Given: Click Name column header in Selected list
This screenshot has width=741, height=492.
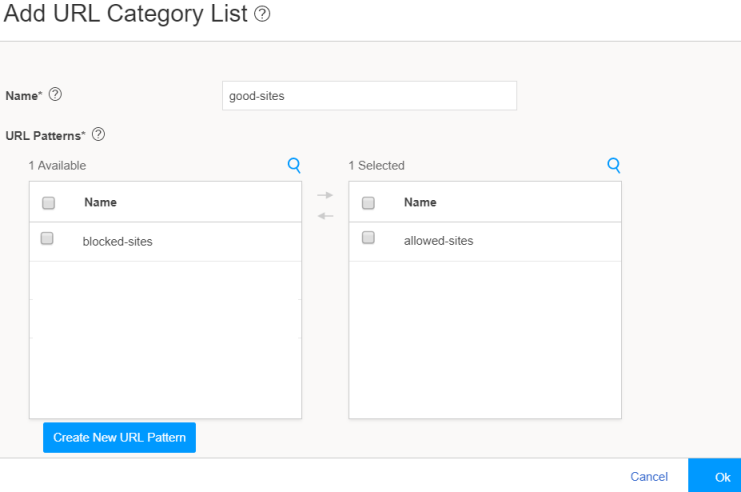Looking at the screenshot, I should [x=420, y=202].
